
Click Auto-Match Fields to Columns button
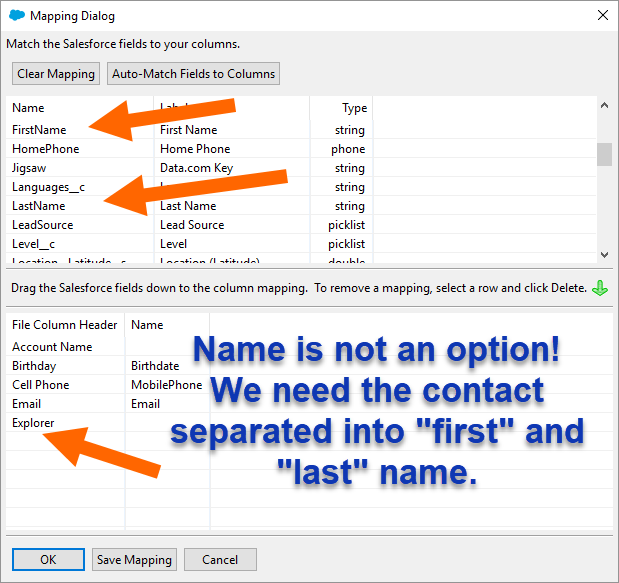193,74
